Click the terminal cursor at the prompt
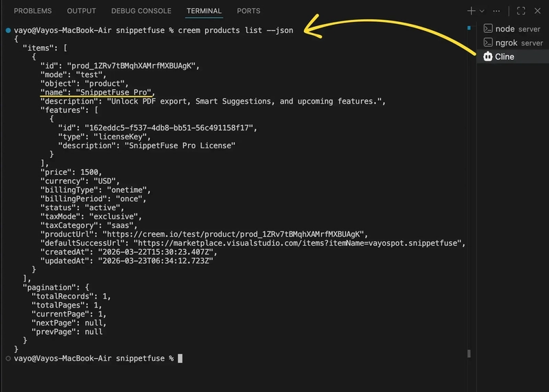The width and height of the screenshot is (549, 392). pos(180,358)
